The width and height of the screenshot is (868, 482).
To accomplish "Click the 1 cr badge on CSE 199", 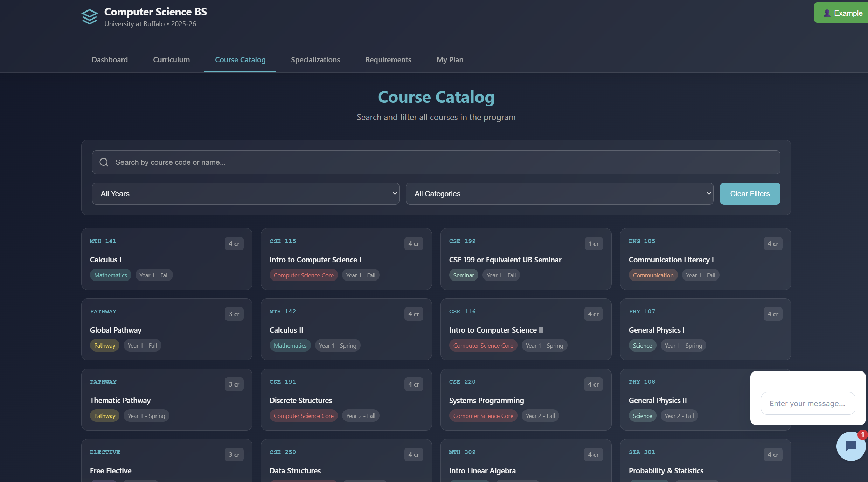I will click(593, 244).
